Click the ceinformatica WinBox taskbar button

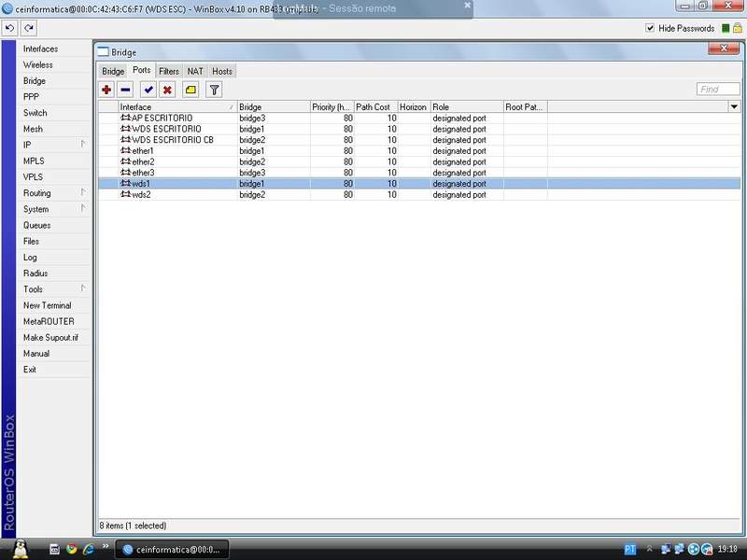pos(173,550)
